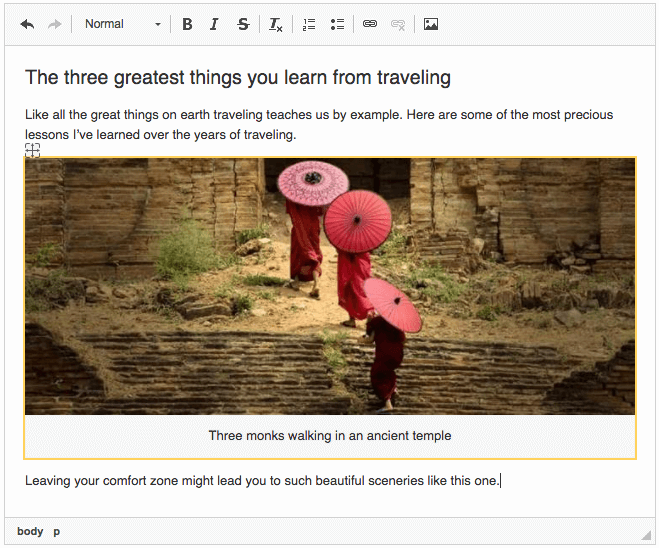Open the Normal paragraph format dropdown

click(x=122, y=24)
